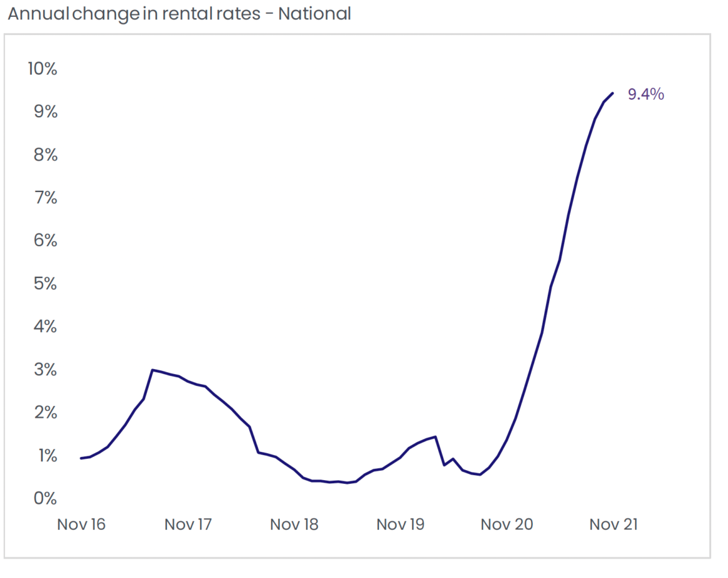Click the 7% y-axis label
The width and height of the screenshot is (728, 578).
pyautogui.click(x=45, y=198)
